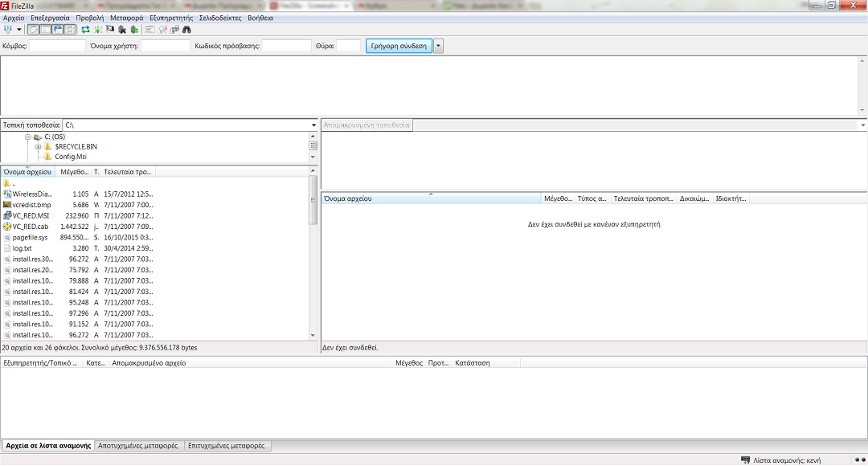
Task: Open the Προβολή menu
Action: pyautogui.click(x=90, y=18)
